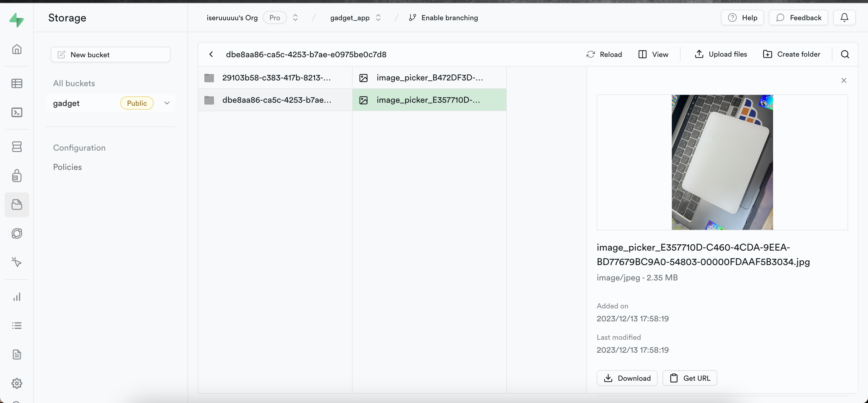Screen dimensions: 868x403
Task: Open the Table Editor sidebar icon
Action: tap(17, 83)
